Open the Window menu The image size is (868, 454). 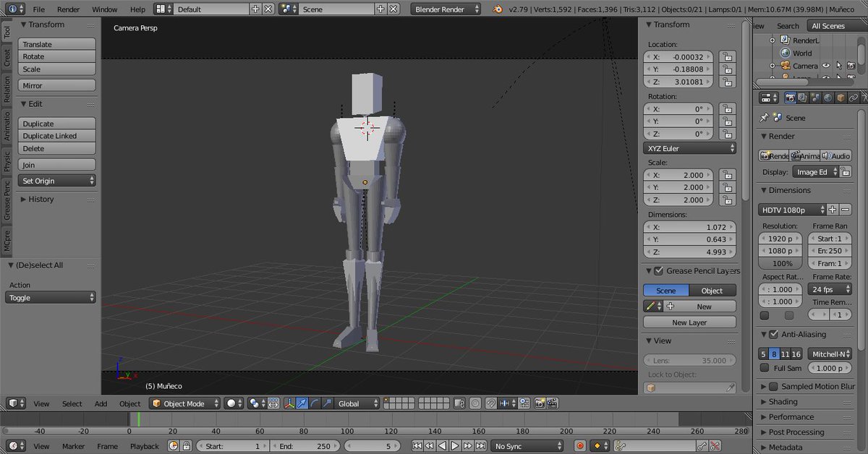click(104, 9)
